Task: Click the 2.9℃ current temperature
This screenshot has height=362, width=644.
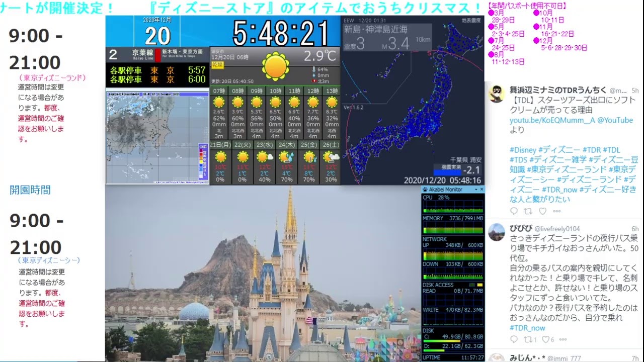Action: click(x=320, y=56)
